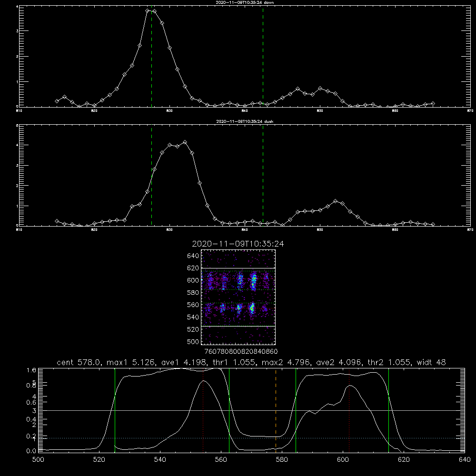Select the 'ave2 4.096' value
This screenshot has width=476, height=476.
pos(339,362)
